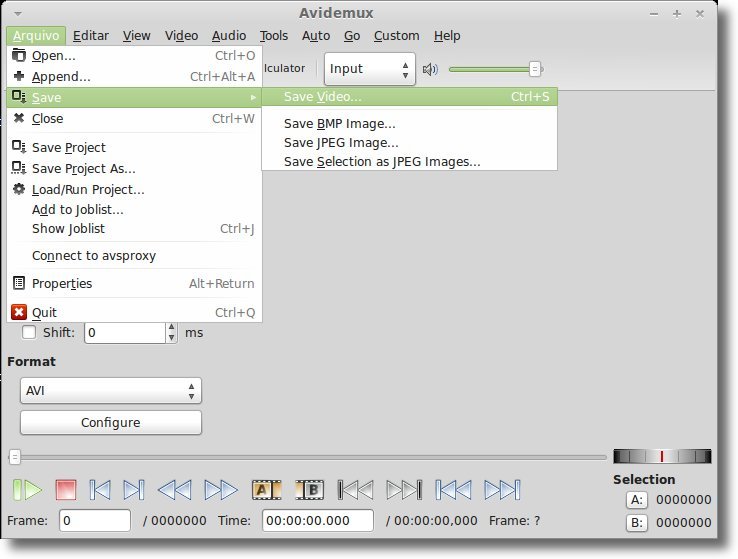Click the Shift value spinner arrows
This screenshot has height=559, width=738.
[x=171, y=332]
